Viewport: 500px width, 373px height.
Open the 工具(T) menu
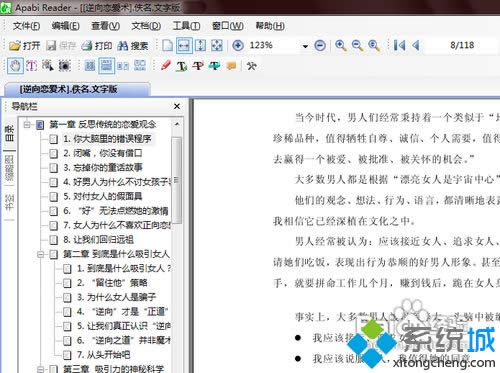186,26
